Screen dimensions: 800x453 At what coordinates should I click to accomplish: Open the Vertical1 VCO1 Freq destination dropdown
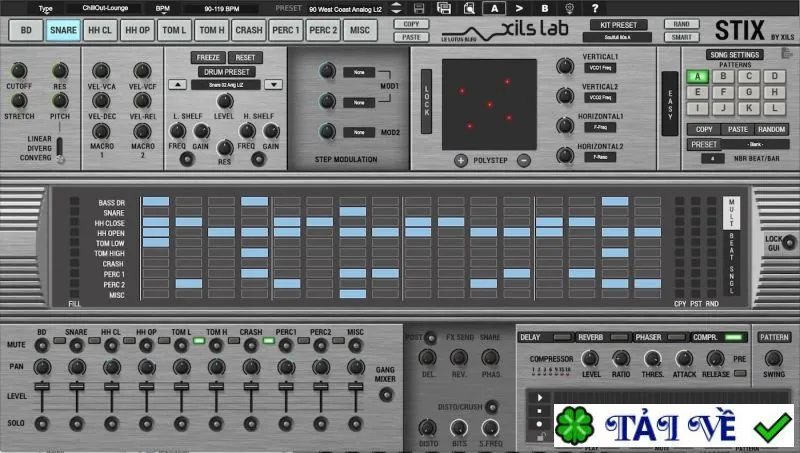[x=600, y=68]
